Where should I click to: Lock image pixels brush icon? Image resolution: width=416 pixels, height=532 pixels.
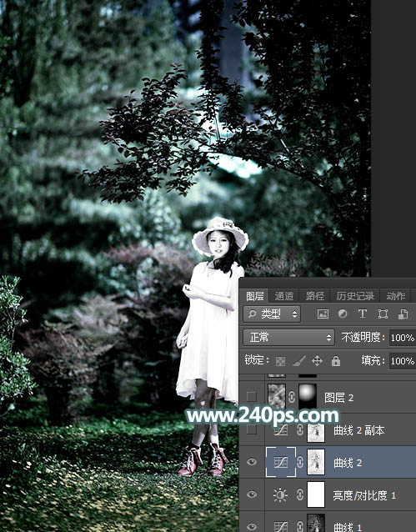pos(298,361)
